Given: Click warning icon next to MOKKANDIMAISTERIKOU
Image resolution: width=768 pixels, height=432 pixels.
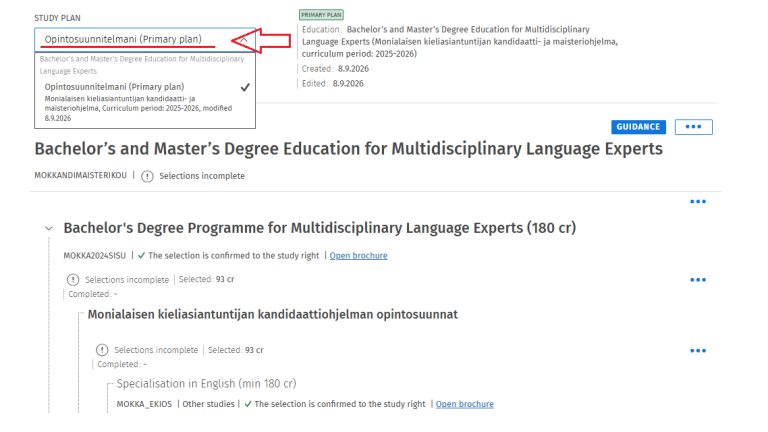Looking at the screenshot, I should pos(147,176).
